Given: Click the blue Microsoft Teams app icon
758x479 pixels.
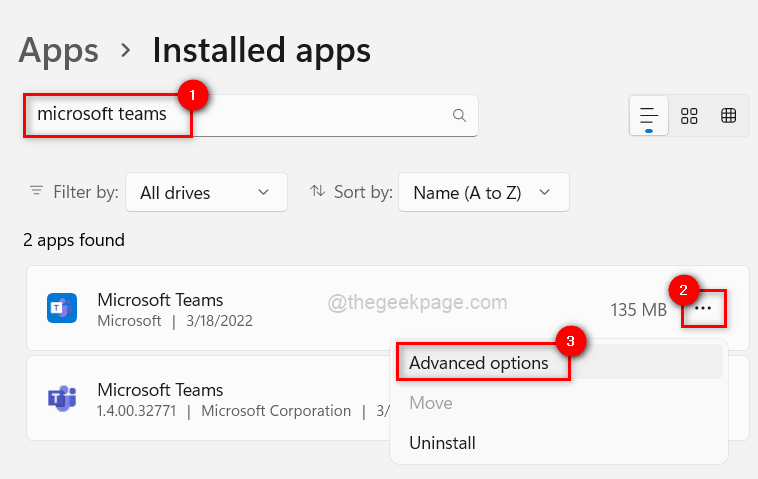Looking at the screenshot, I should click(x=62, y=308).
